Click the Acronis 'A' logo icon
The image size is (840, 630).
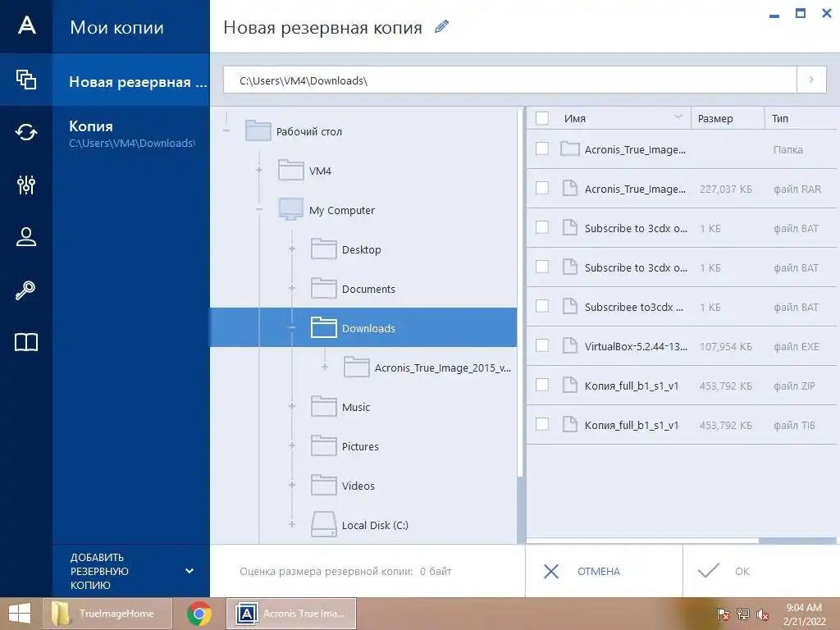pyautogui.click(x=26, y=25)
